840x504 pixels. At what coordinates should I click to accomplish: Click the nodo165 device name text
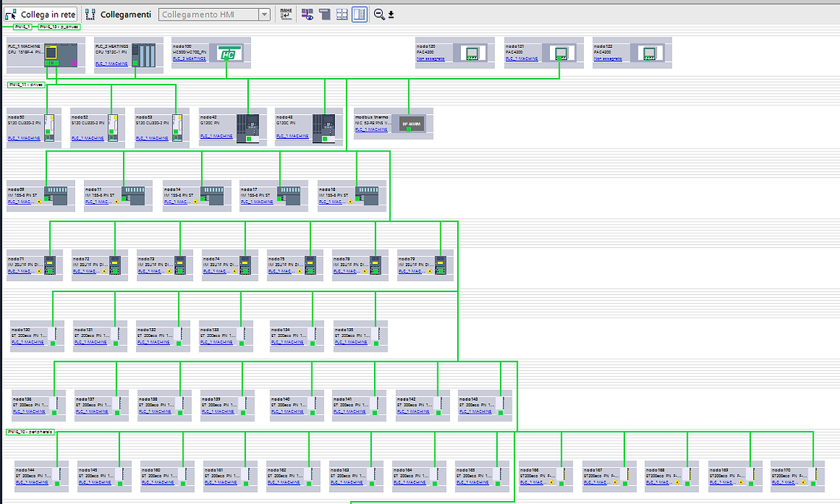tap(466, 469)
